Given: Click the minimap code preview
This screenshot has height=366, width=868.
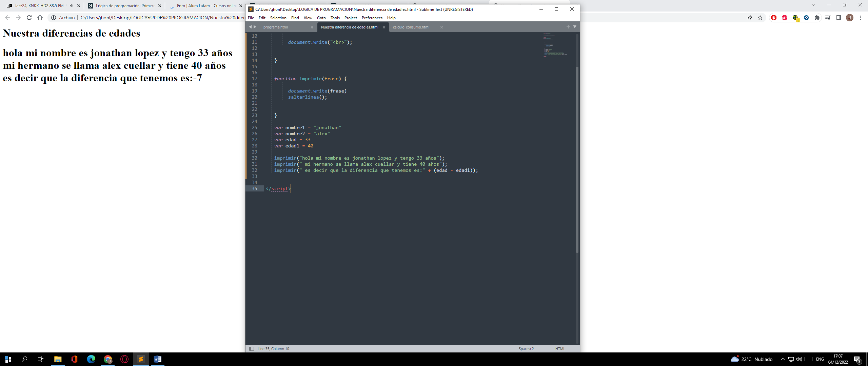Looking at the screenshot, I should point(555,45).
